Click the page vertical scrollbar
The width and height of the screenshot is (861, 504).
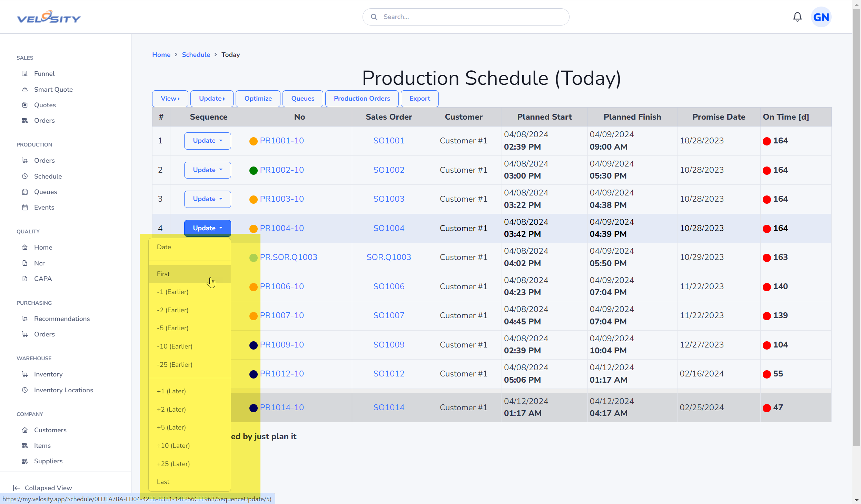pos(857,228)
